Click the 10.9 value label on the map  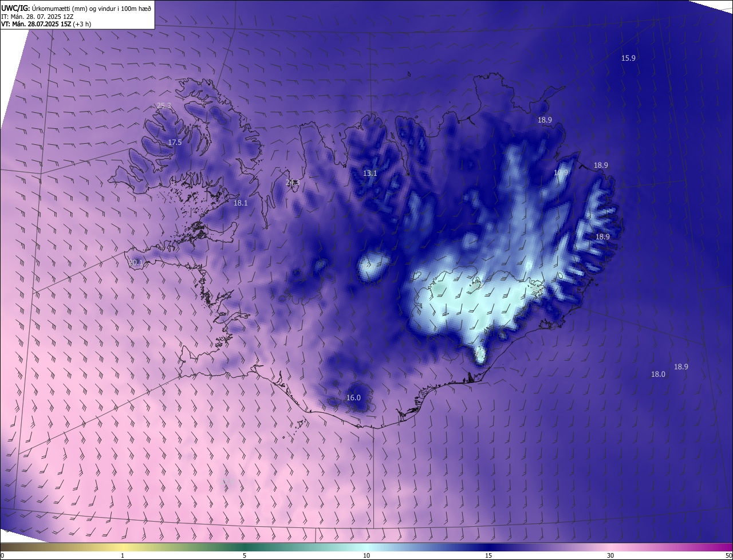[561, 172]
